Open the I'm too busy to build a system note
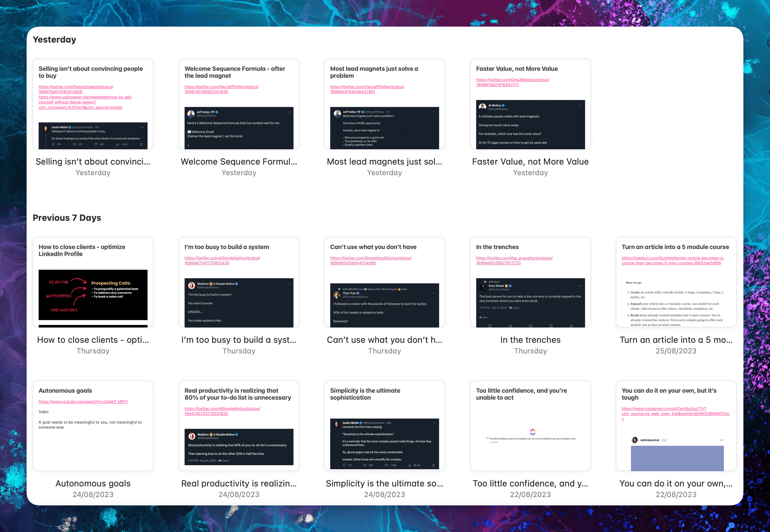This screenshot has width=770, height=532. click(x=239, y=282)
